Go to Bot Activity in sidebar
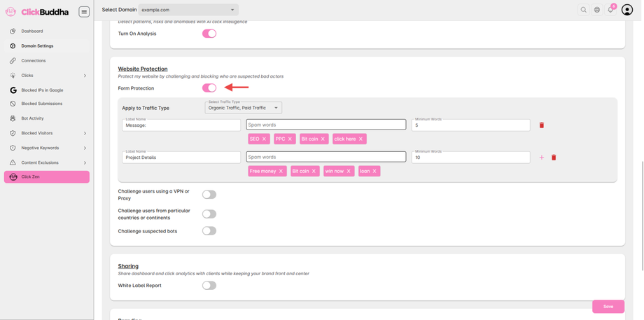The height and width of the screenshot is (320, 644). (32, 118)
